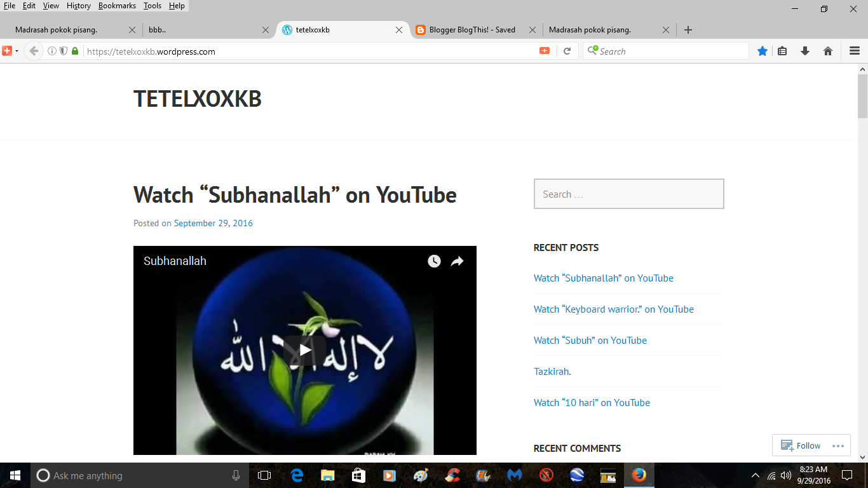
Task: Open recent post Watch "Subuh" on YouTube
Action: pyautogui.click(x=590, y=340)
